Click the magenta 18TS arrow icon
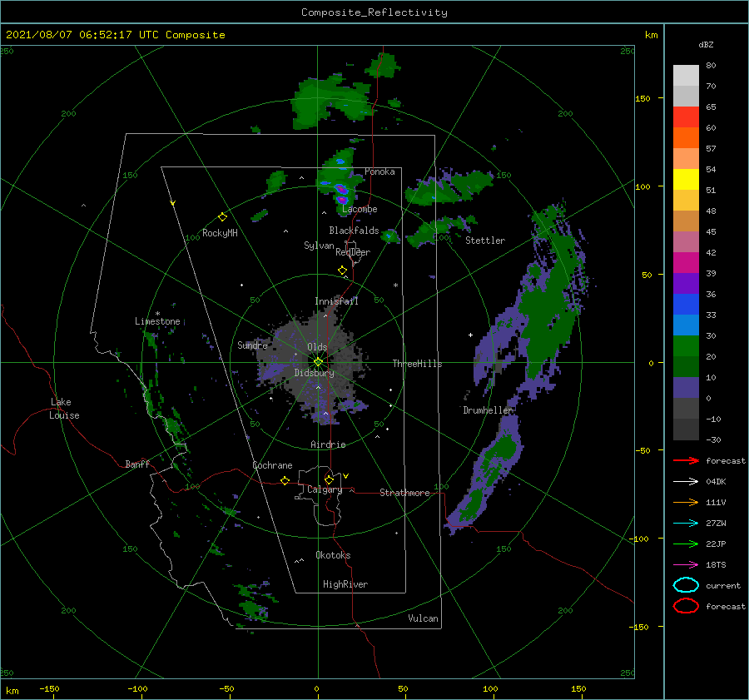 click(x=686, y=565)
